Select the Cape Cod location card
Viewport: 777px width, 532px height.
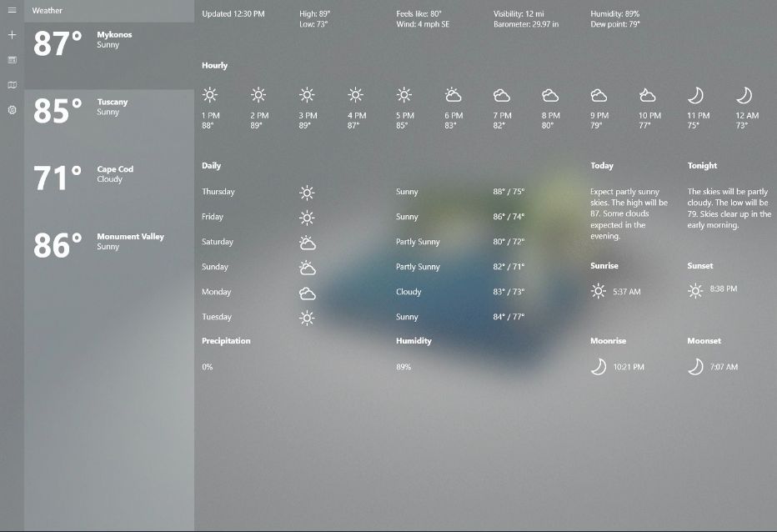(109, 190)
